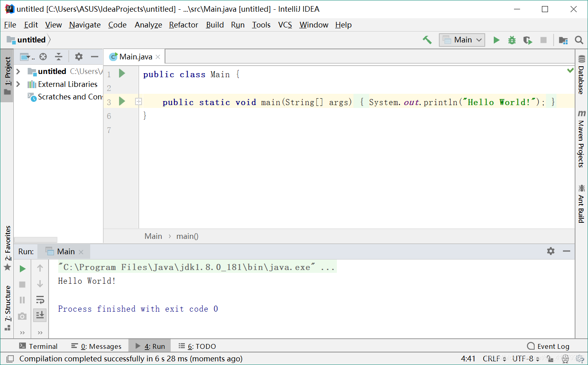Viewport: 588px width, 365px height.
Task: Click down stack trace arrow
Action: pos(40,284)
